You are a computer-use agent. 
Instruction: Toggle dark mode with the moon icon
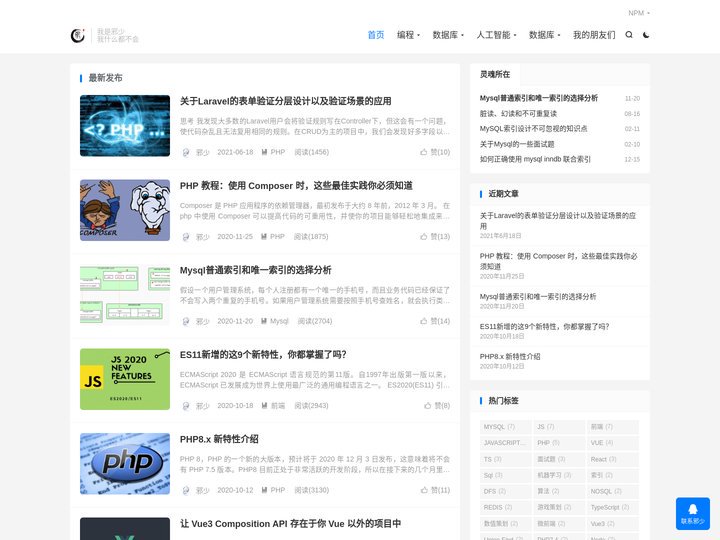tap(646, 35)
